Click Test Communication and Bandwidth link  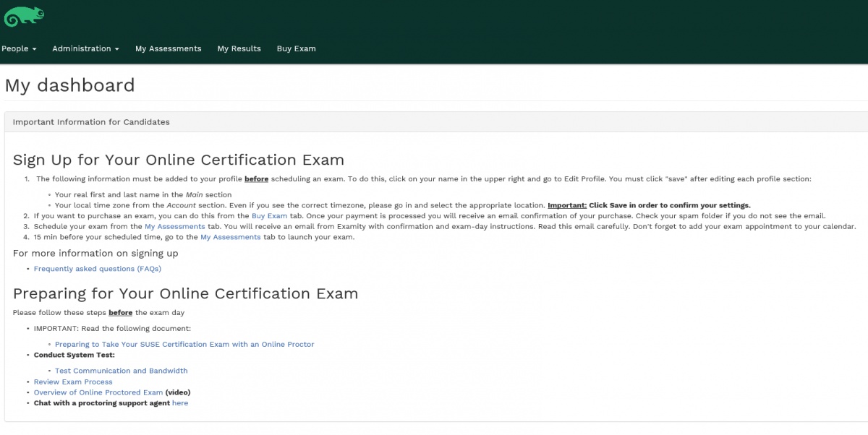click(121, 371)
